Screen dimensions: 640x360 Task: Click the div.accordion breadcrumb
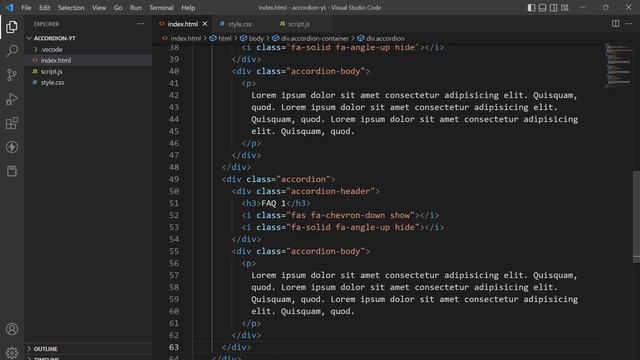point(381,38)
